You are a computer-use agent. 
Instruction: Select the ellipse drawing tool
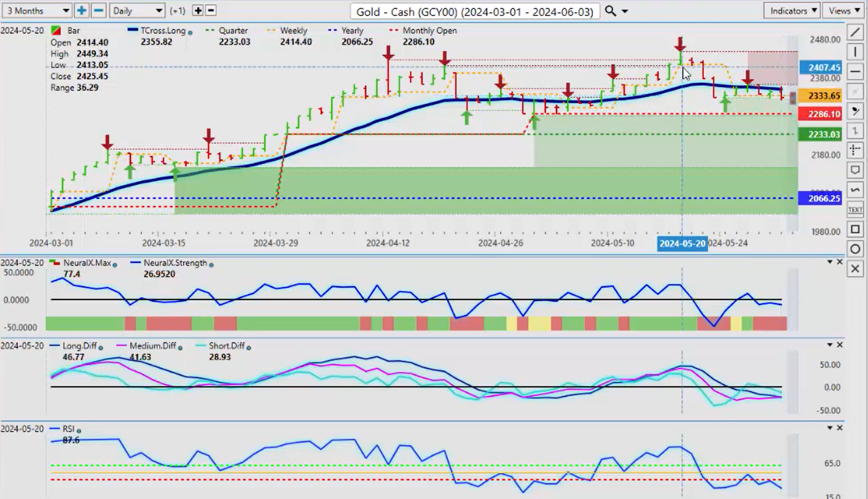(x=854, y=249)
